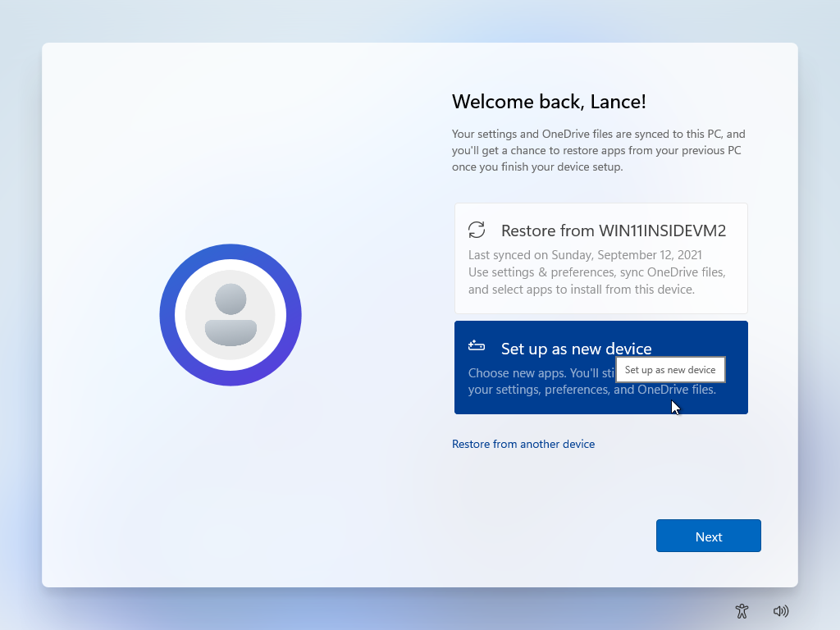Click the sync arrows restore icon
The height and width of the screenshot is (630, 840).
477,230
